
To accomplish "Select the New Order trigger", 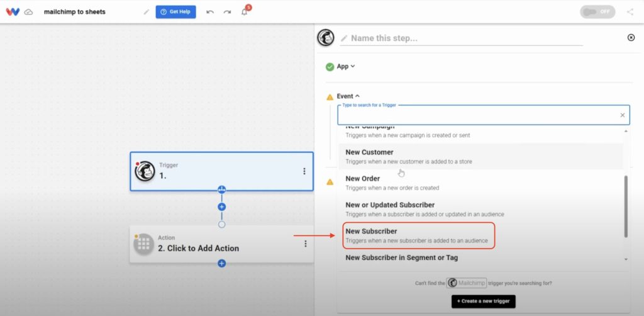I will 480,183.
